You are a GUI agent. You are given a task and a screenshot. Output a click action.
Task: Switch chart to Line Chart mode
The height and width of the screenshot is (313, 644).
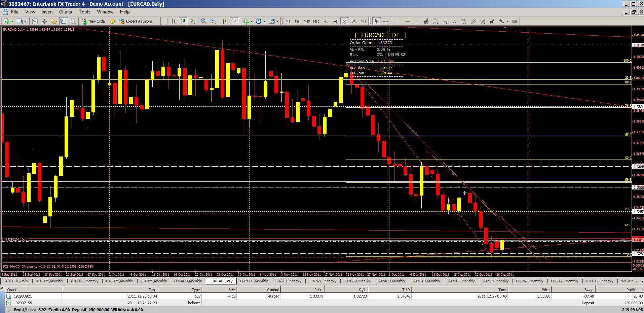pos(193,21)
